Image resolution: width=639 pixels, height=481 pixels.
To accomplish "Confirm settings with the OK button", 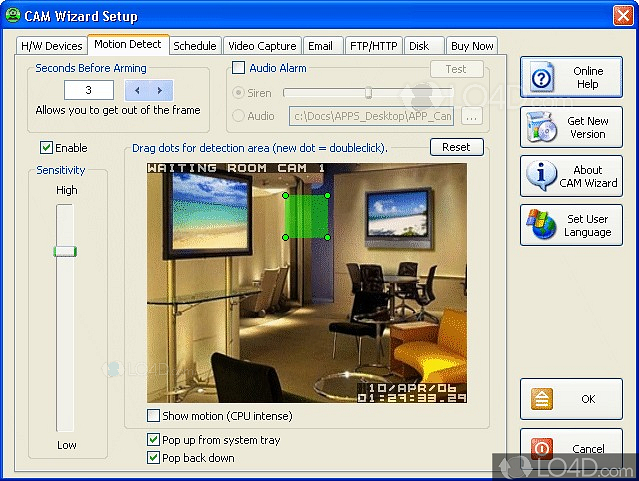I will pos(571,399).
